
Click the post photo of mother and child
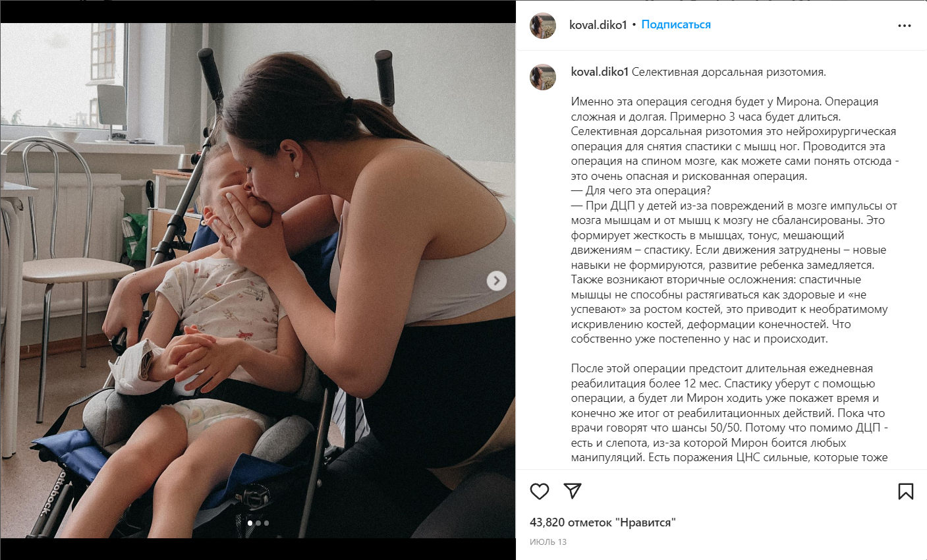tap(258, 281)
